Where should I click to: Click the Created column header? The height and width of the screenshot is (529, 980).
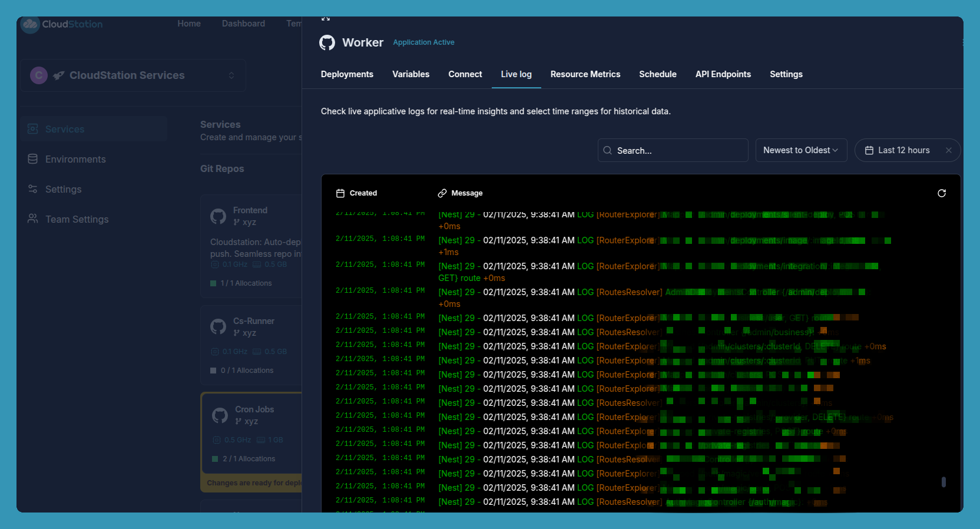coord(356,193)
